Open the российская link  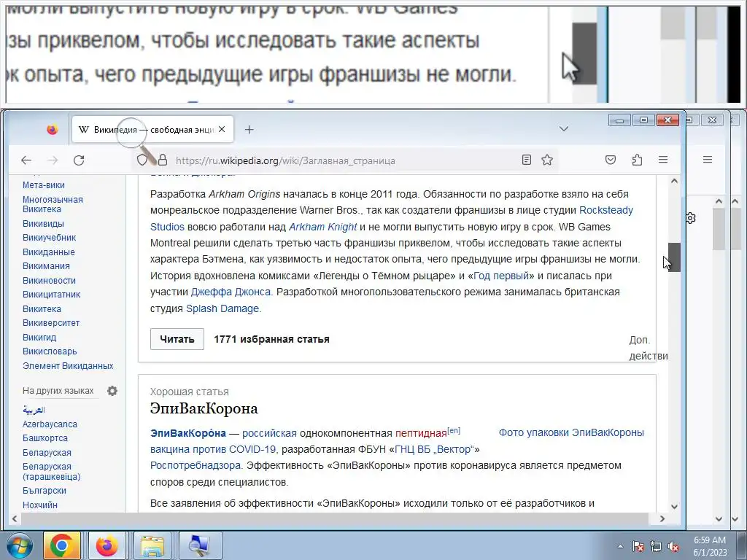click(x=269, y=433)
